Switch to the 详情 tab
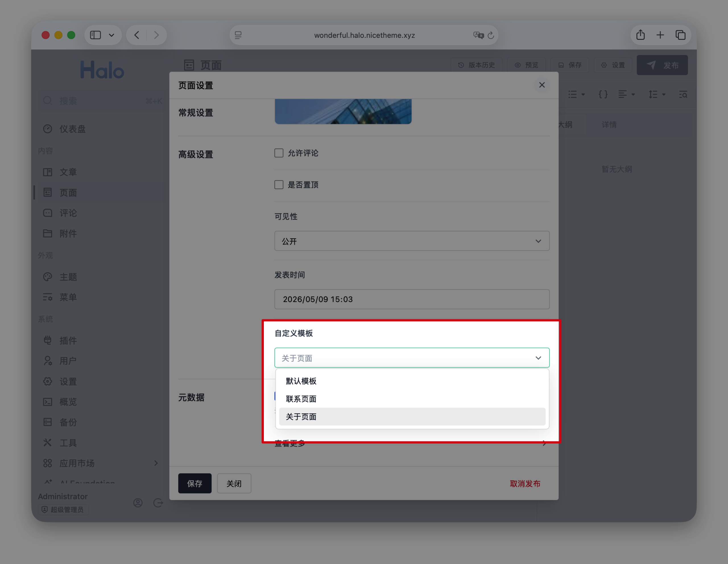This screenshot has height=564, width=728. click(609, 125)
